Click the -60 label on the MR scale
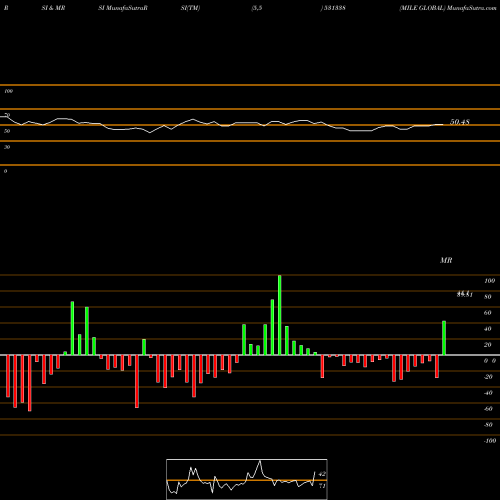The image size is (500, 500). pyautogui.click(x=488, y=409)
